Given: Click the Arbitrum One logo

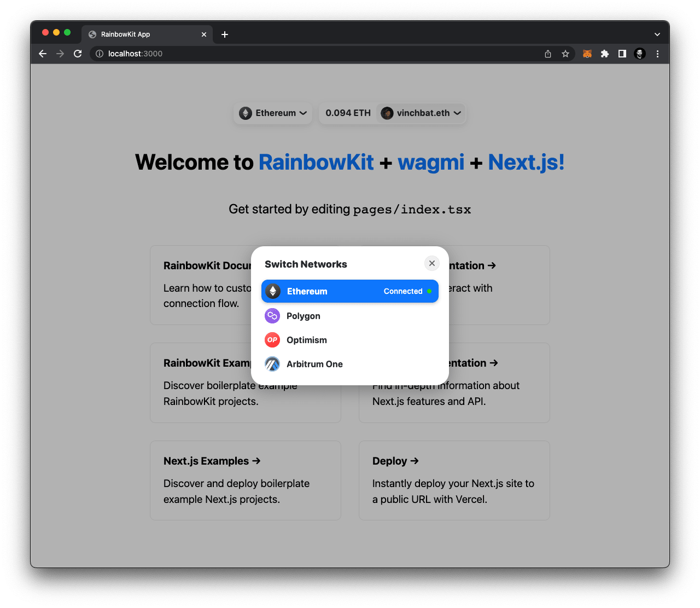Looking at the screenshot, I should click(272, 364).
